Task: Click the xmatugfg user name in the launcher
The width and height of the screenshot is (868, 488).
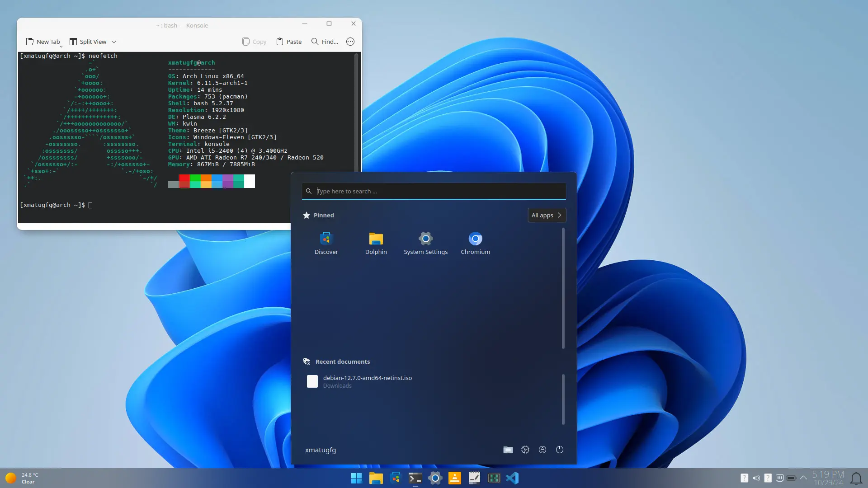Action: tap(321, 450)
